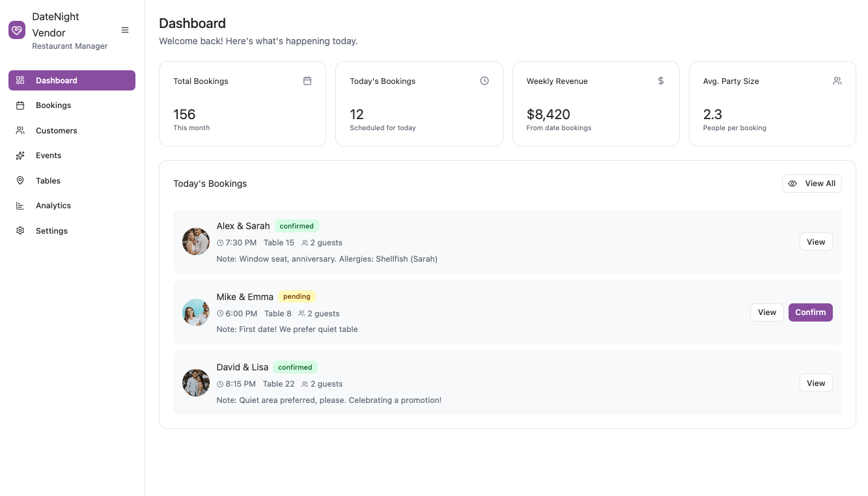This screenshot has width=868, height=496.
Task: Click the calendar icon in Total Bookings card
Action: (307, 81)
